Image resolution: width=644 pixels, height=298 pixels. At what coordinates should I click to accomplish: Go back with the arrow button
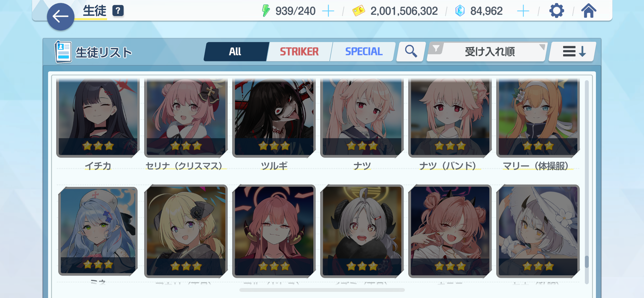pos(61,17)
